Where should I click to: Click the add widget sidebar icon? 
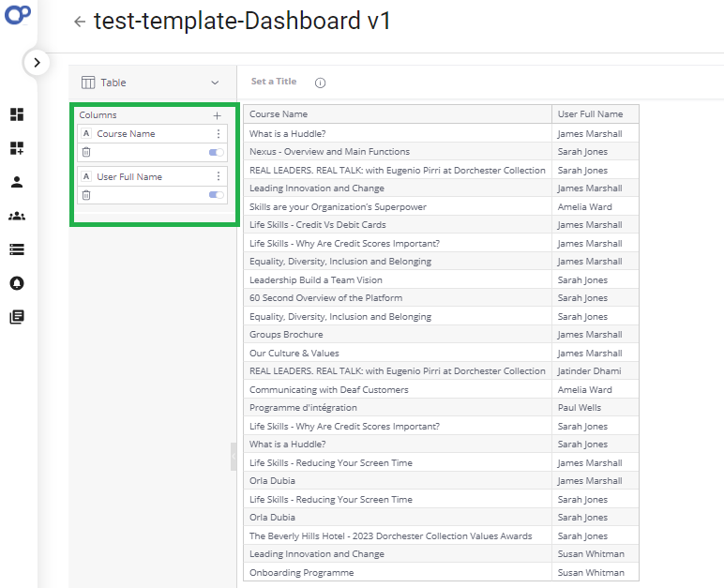(x=17, y=148)
